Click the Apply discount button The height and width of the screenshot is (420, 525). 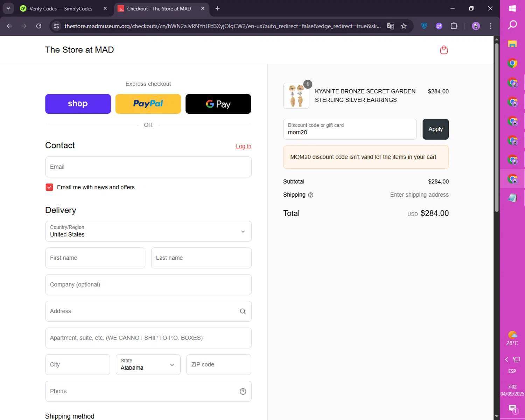[436, 129]
